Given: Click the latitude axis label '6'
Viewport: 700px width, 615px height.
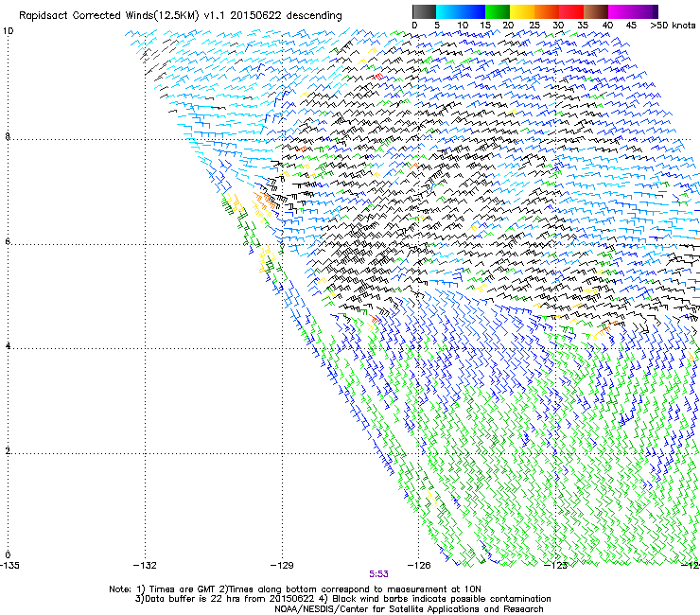Looking at the screenshot, I should pyautogui.click(x=8, y=241).
